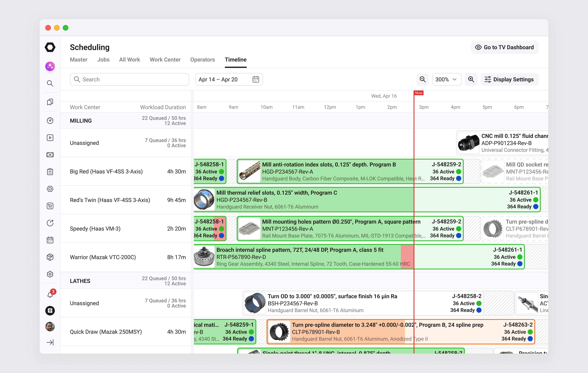This screenshot has width=588, height=373.
Task: Open the Turn OD to 3.000" job card
Action: 363,303
